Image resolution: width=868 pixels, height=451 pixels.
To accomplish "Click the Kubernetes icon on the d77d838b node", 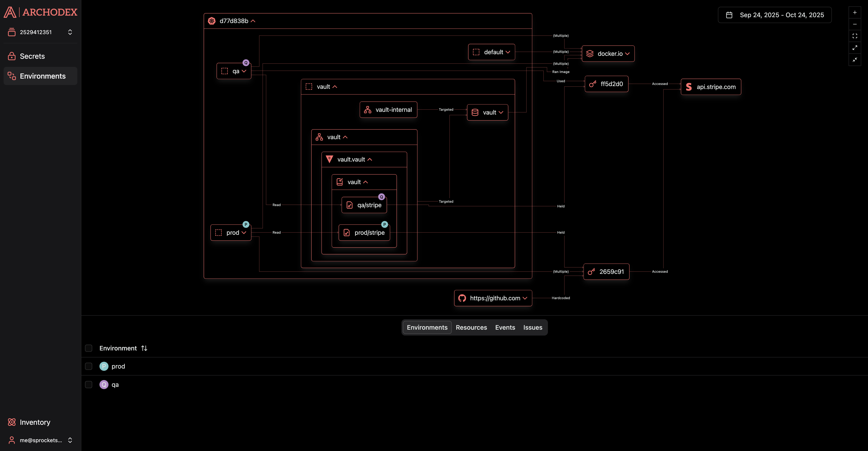I will (212, 21).
